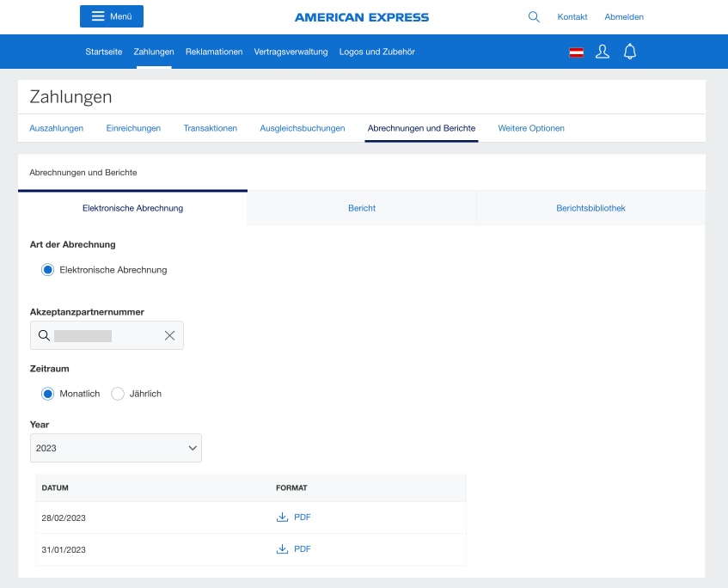This screenshot has height=588, width=728.
Task: Switch to the Bericht tab
Action: [x=361, y=207]
